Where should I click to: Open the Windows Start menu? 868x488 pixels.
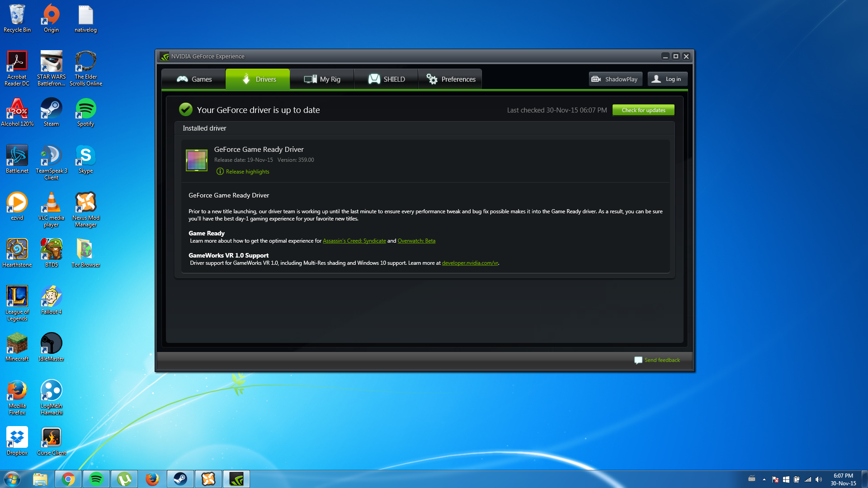coord(12,479)
